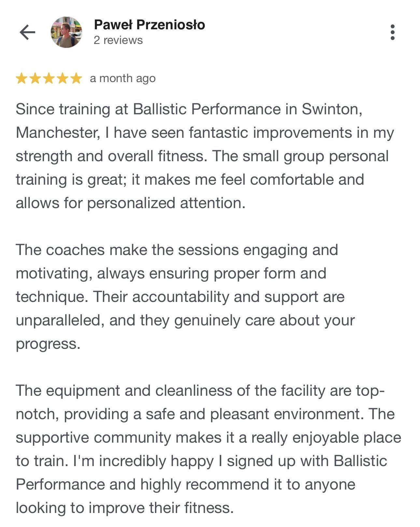420x527 pixels.
Task: Click the fourth rating star
Action: pyautogui.click(x=63, y=78)
